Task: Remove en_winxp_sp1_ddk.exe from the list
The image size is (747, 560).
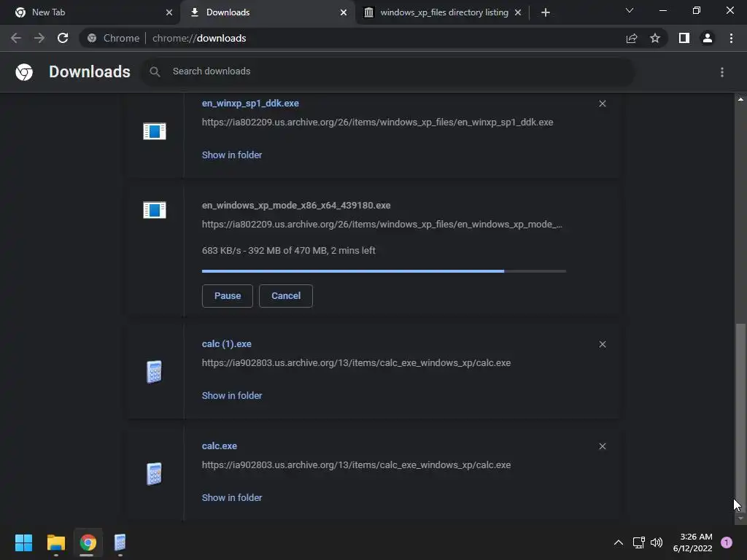Action: coord(602,104)
